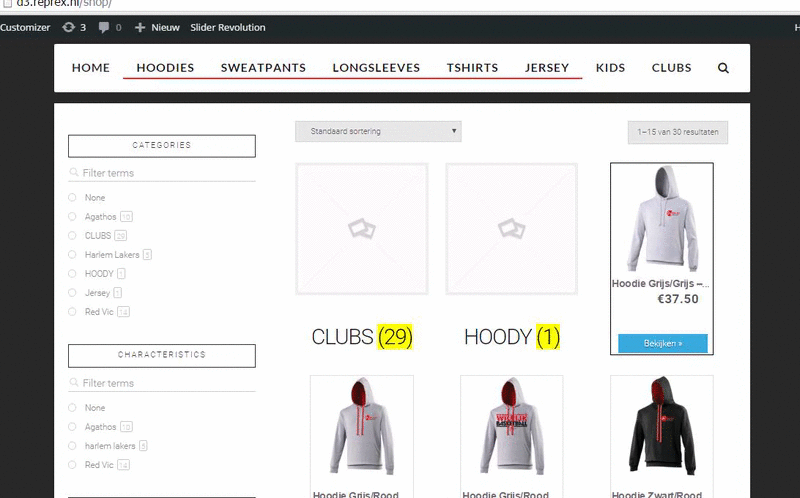Click the Categories filter search icon
Screen dimensions: 800x498
[74, 172]
